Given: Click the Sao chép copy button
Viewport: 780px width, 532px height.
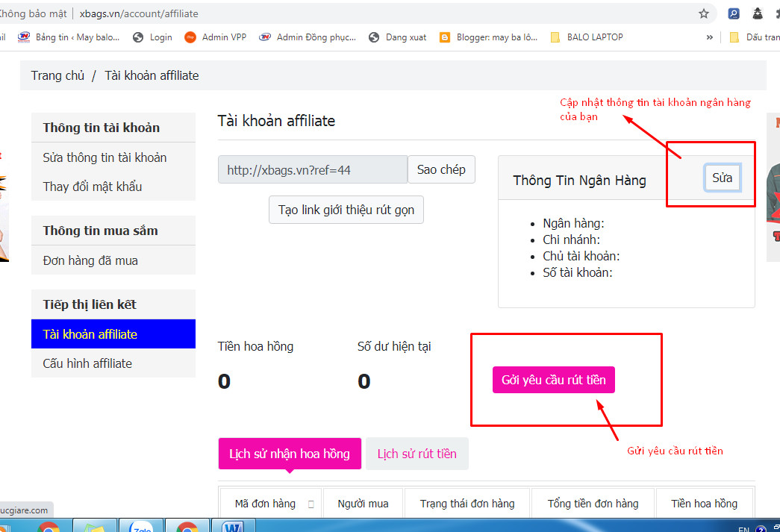Looking at the screenshot, I should point(441,169).
